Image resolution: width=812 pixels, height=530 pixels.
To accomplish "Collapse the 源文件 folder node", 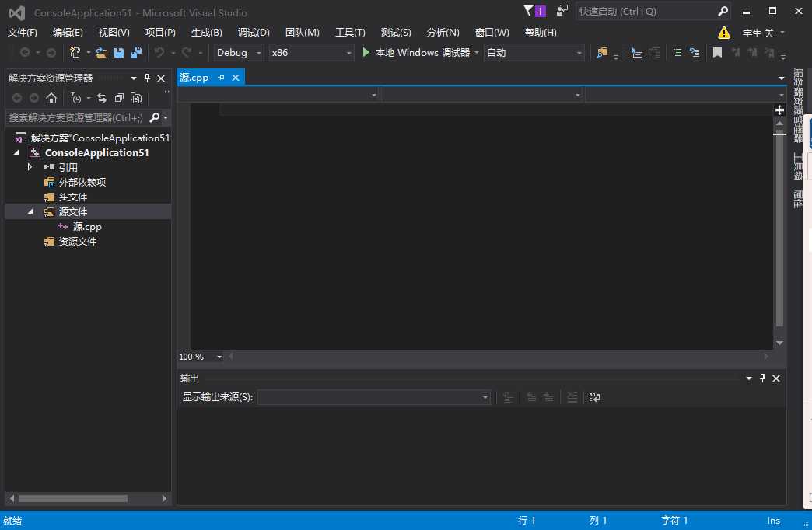I will [30, 211].
